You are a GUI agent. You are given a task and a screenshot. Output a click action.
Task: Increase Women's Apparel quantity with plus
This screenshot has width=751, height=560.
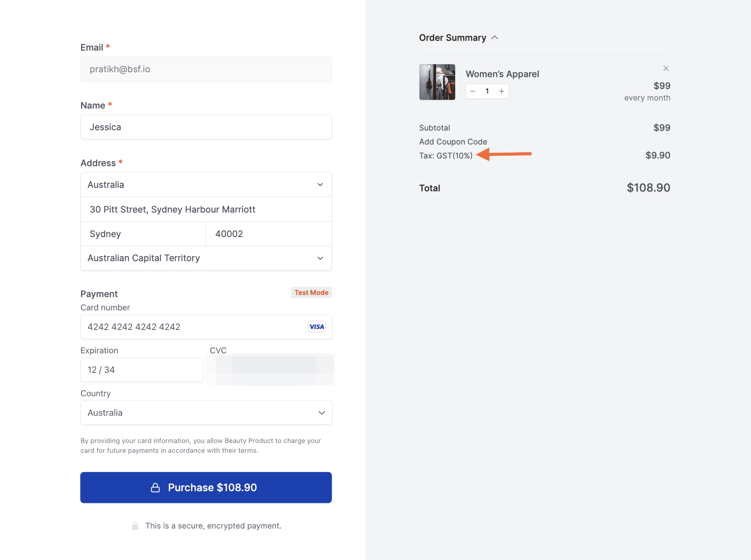pos(502,91)
